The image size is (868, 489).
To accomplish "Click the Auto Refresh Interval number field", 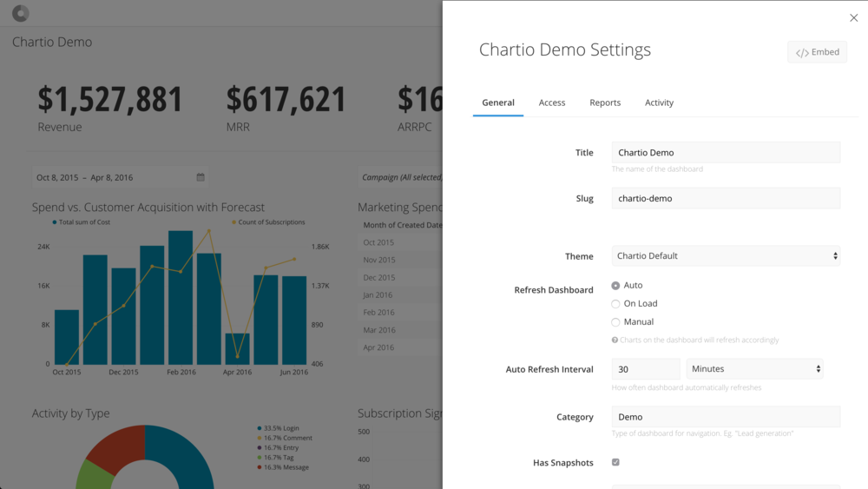I will pyautogui.click(x=646, y=369).
